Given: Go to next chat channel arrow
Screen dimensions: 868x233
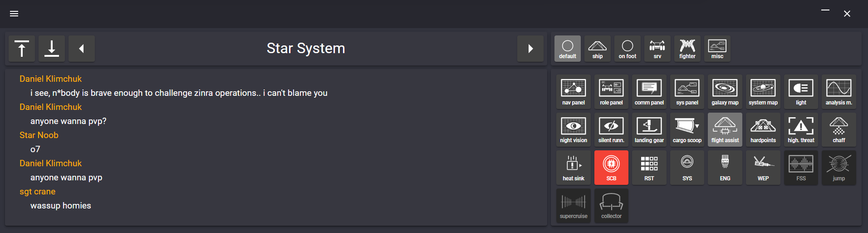Looking at the screenshot, I should point(530,49).
